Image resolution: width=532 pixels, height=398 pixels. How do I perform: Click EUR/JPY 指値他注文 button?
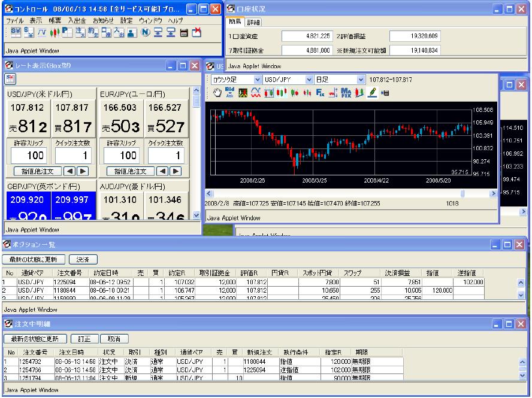pos(131,171)
